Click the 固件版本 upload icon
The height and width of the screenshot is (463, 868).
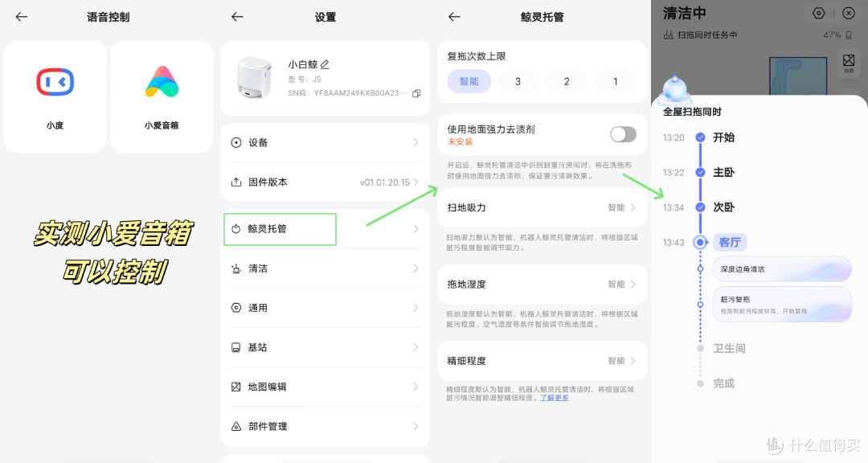(x=236, y=182)
